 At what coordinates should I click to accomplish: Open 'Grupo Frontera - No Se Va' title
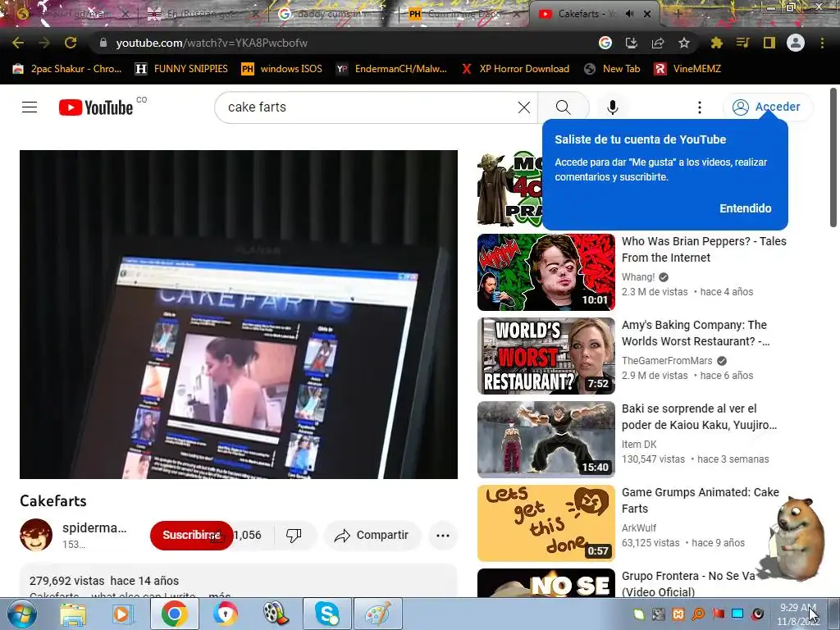[x=688, y=583]
